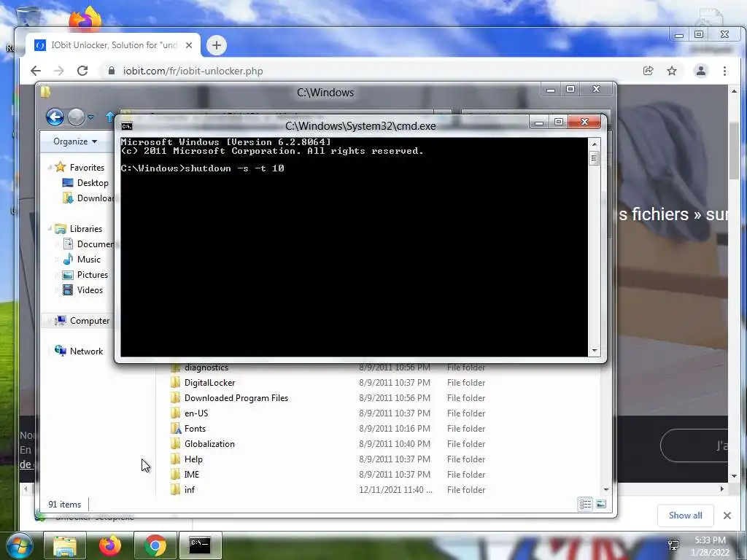Screen dimensions: 747x560
Task: Select Downloaded Program Files folder
Action: [236, 397]
